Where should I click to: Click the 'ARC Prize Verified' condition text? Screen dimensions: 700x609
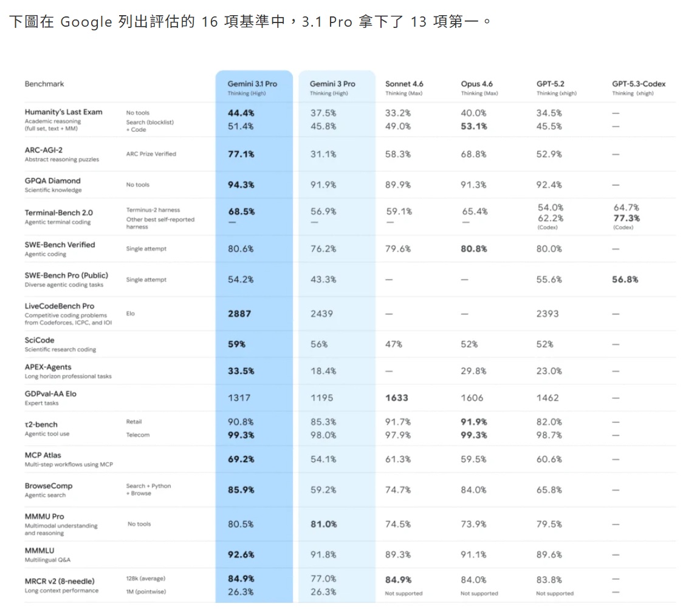pos(151,154)
